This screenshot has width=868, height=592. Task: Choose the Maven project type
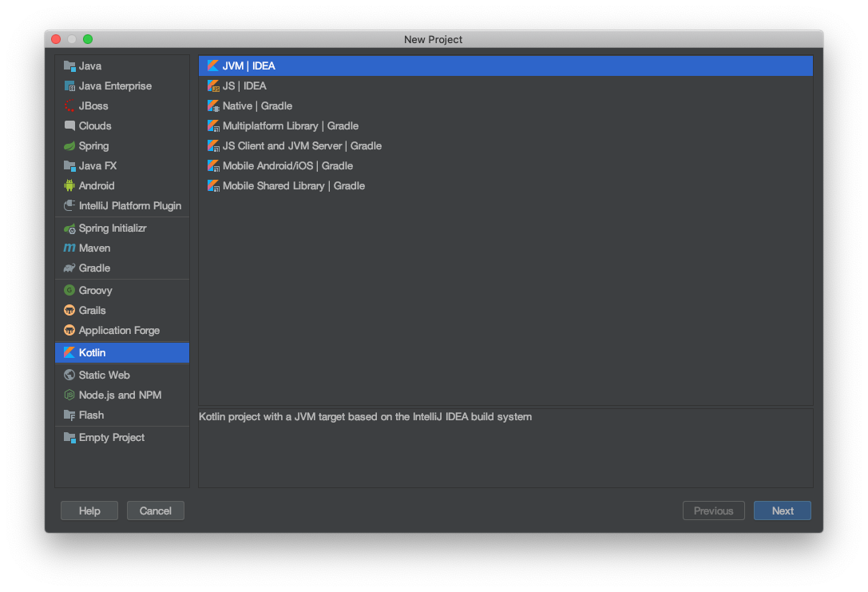(x=122, y=248)
